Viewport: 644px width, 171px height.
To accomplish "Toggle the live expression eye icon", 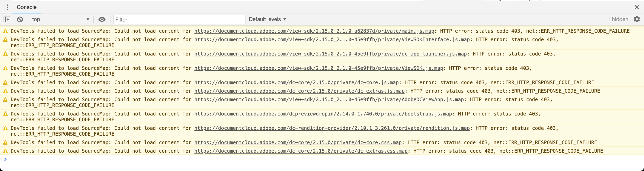I will (x=102, y=19).
